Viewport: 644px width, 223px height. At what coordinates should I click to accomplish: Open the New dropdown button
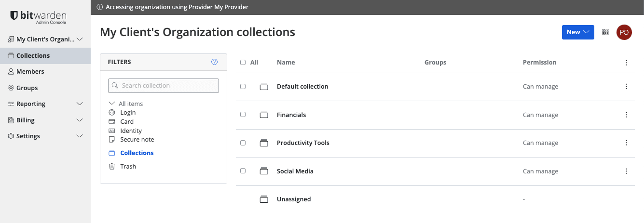pos(578,32)
